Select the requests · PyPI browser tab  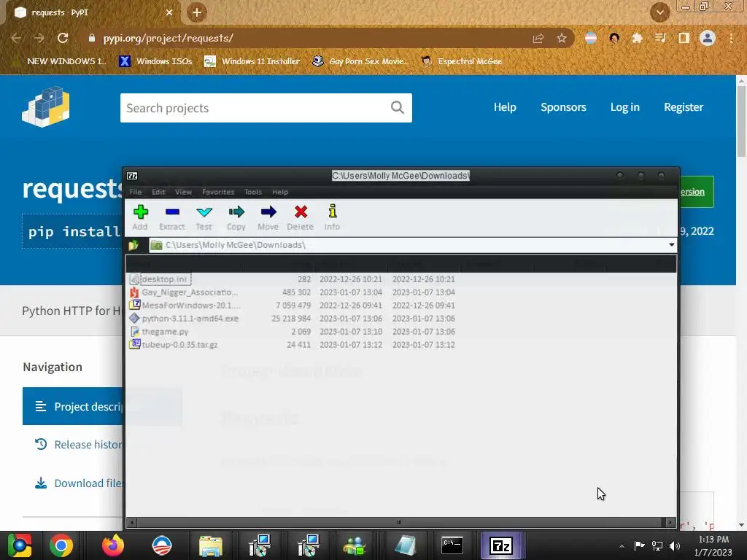[x=93, y=13]
